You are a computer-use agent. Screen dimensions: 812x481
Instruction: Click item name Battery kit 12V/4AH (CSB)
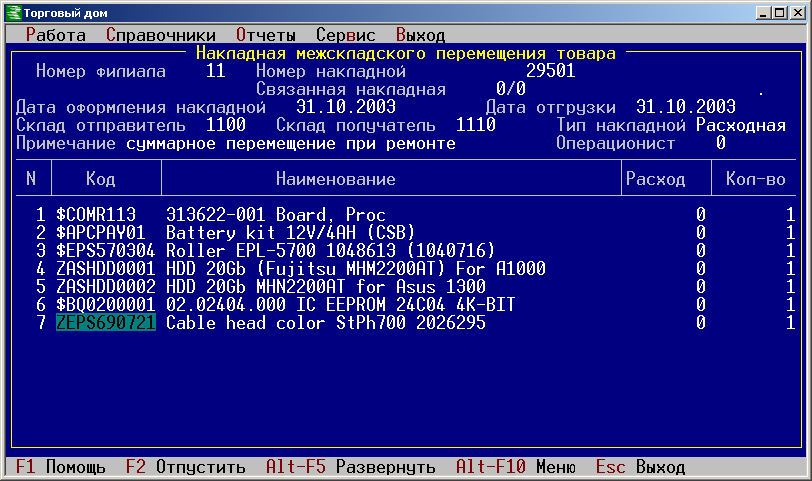(x=291, y=232)
